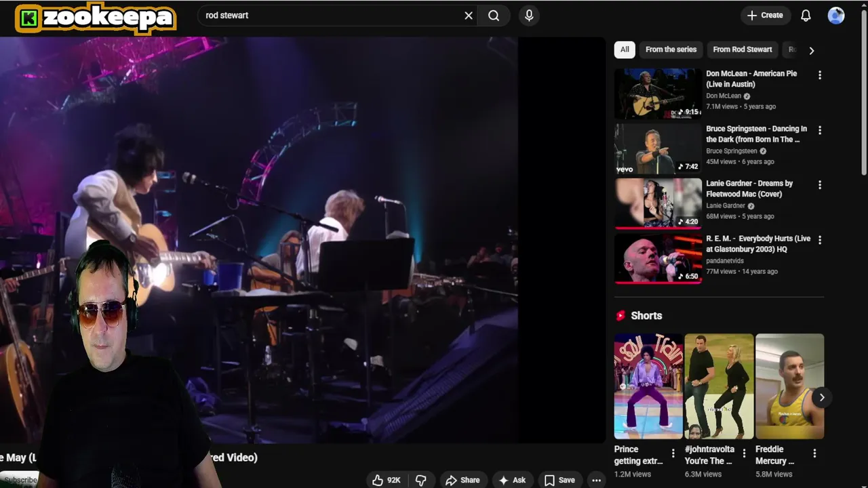The width and height of the screenshot is (868, 488).
Task: Open options for the #johntravolta short
Action: click(x=744, y=453)
